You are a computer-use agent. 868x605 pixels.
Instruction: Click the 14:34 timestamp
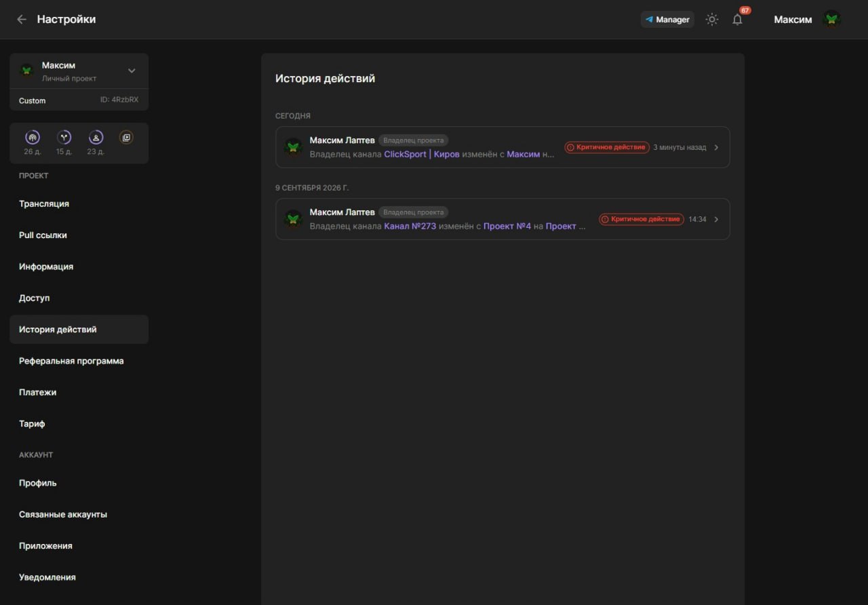click(697, 219)
